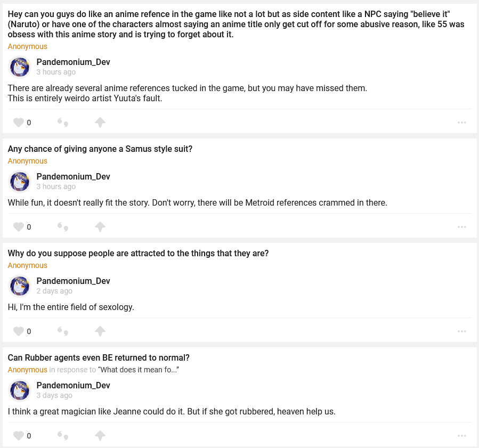Image resolution: width=479 pixels, height=448 pixels.
Task: Click Anonymous label under the attraction question
Action: [28, 265]
